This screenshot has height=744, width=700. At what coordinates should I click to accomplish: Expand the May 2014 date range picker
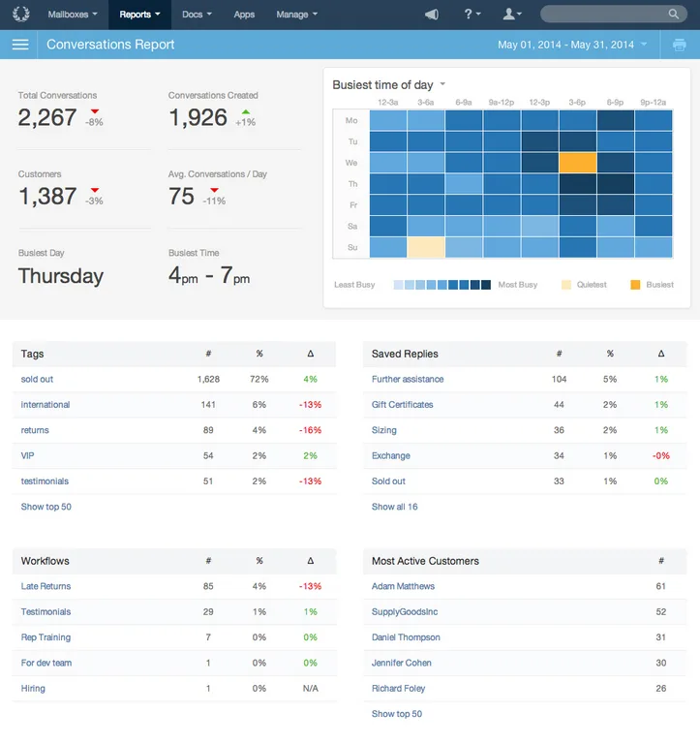click(572, 45)
